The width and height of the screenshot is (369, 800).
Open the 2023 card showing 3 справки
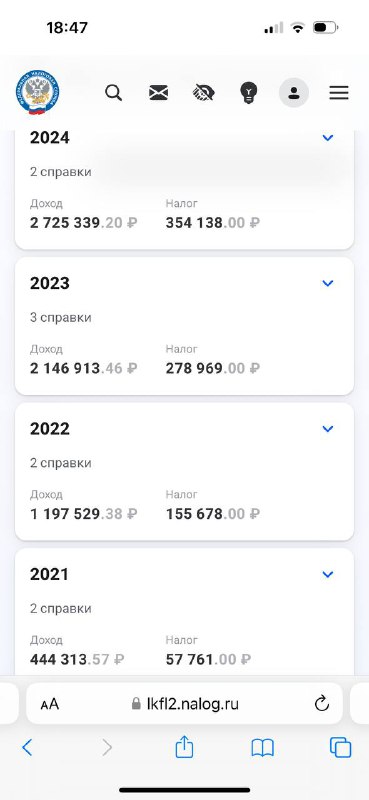184,326
